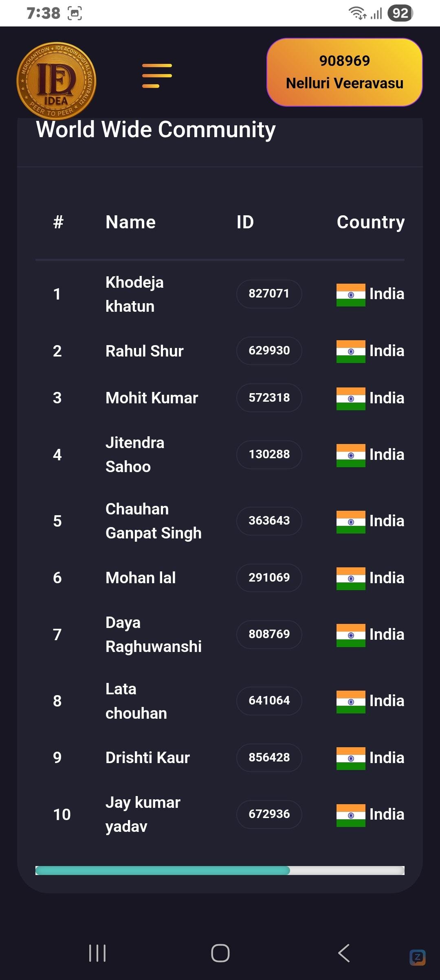Click the horizontal scrollbar under the table
Screen dimensions: 440x980
pyautogui.click(x=163, y=871)
